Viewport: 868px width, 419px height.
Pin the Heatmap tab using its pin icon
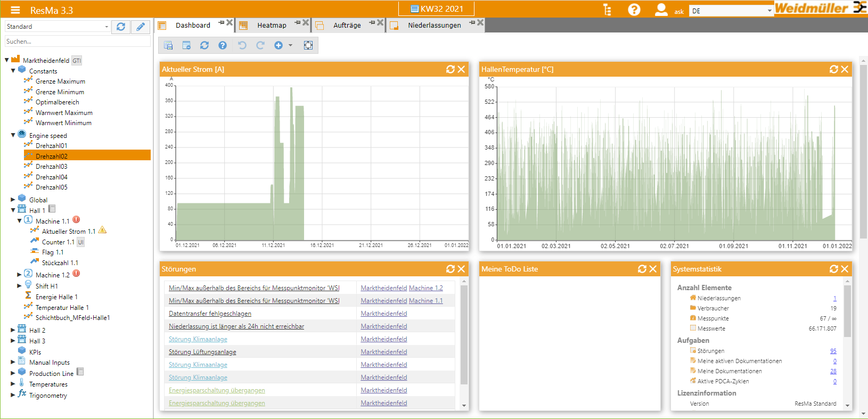pos(298,22)
